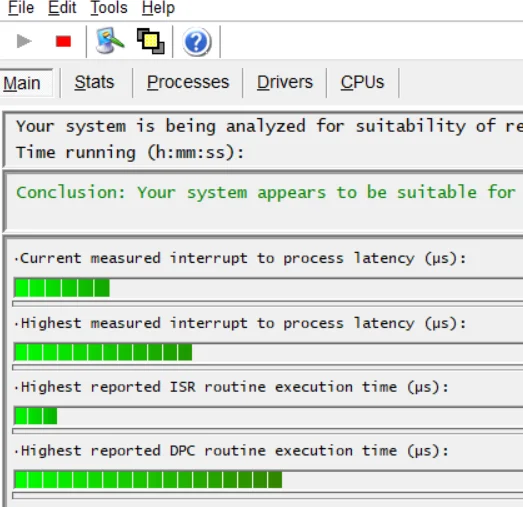Image resolution: width=523 pixels, height=507 pixels.
Task: Switch to the Stats tab
Action: [x=94, y=82]
